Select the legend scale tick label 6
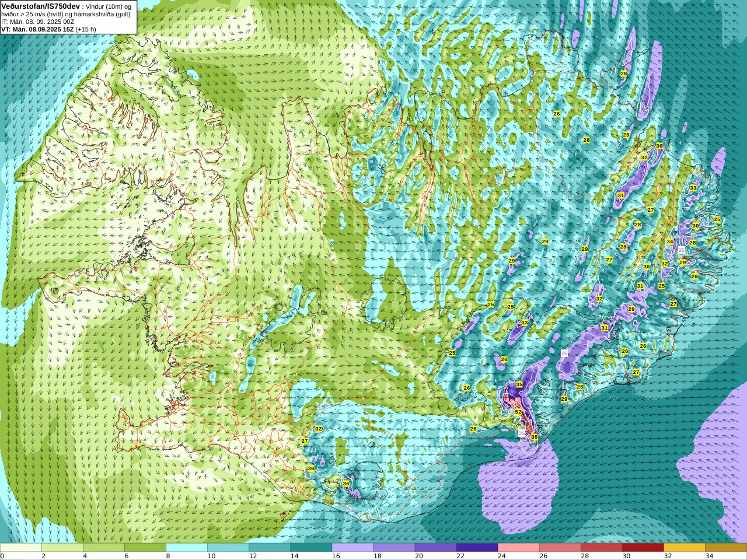This screenshot has height=560, width=747. 126,556
